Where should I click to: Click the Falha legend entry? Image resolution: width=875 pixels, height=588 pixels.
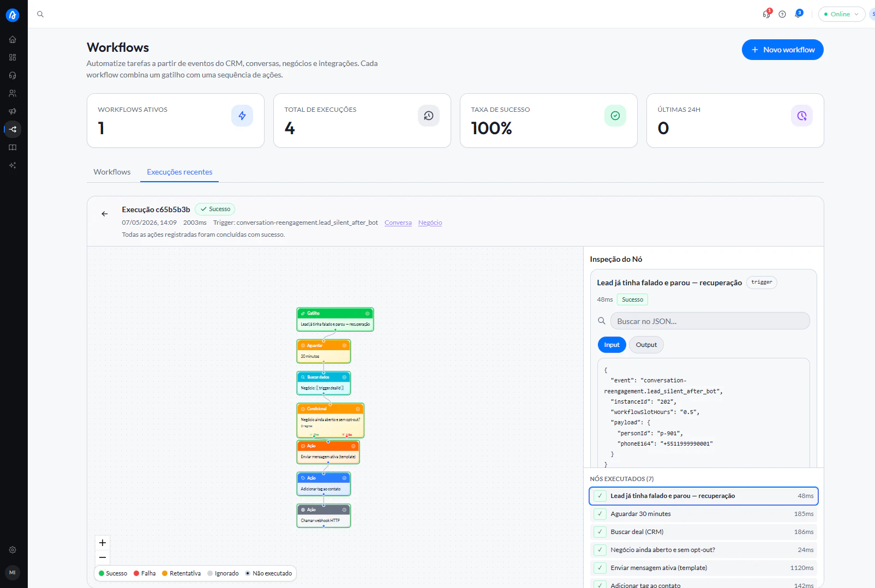click(x=145, y=573)
